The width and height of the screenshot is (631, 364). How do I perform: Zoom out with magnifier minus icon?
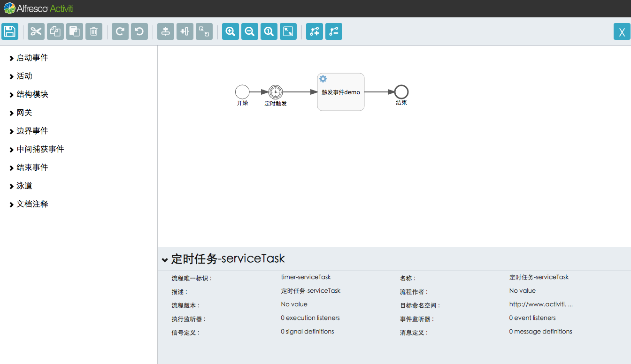tap(250, 31)
